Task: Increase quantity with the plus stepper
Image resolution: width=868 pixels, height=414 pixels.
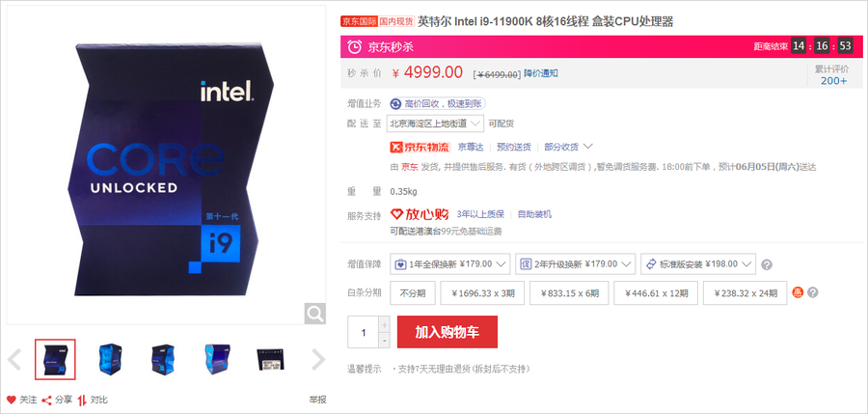Action: [x=385, y=324]
